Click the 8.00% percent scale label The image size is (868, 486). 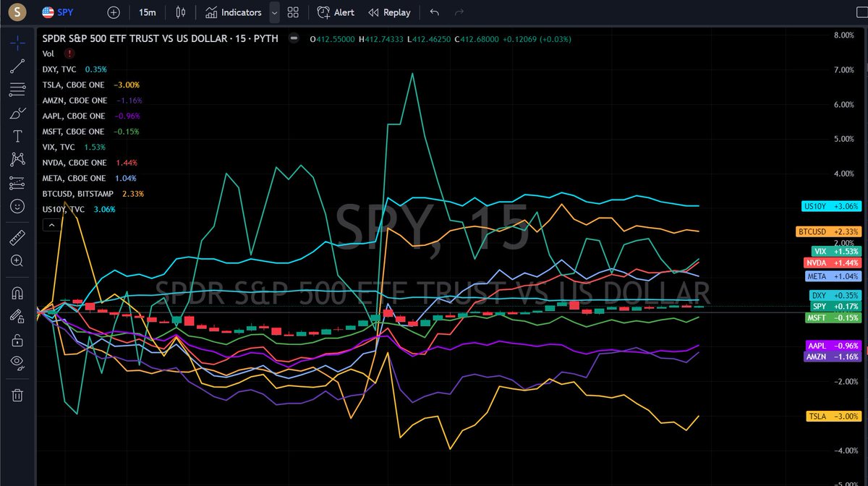[x=845, y=35]
